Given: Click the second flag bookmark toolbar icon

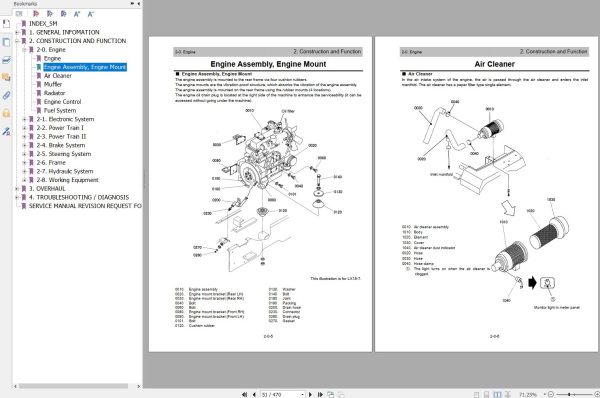Looking at the screenshot, I should (49, 14).
